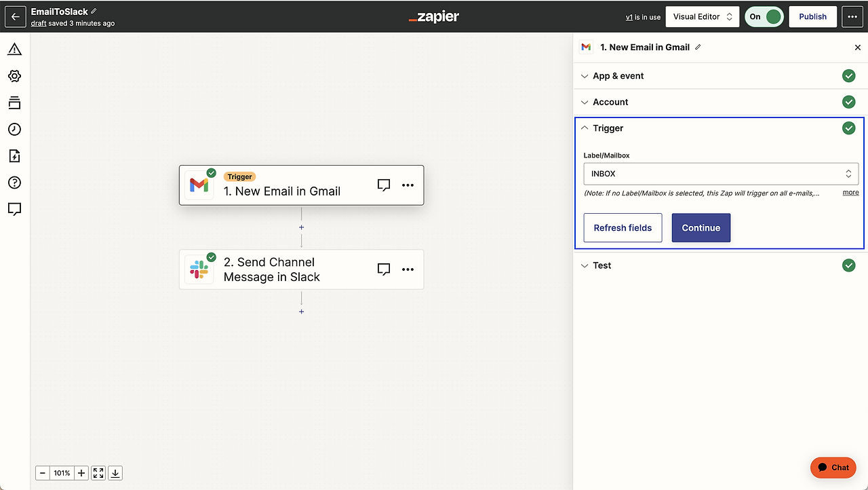Click the Publish button

tap(812, 17)
